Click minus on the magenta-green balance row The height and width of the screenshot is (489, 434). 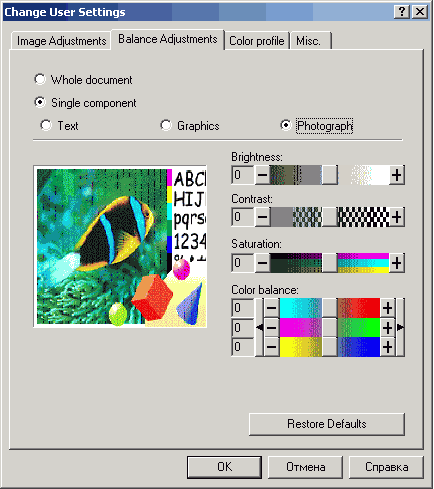click(271, 328)
